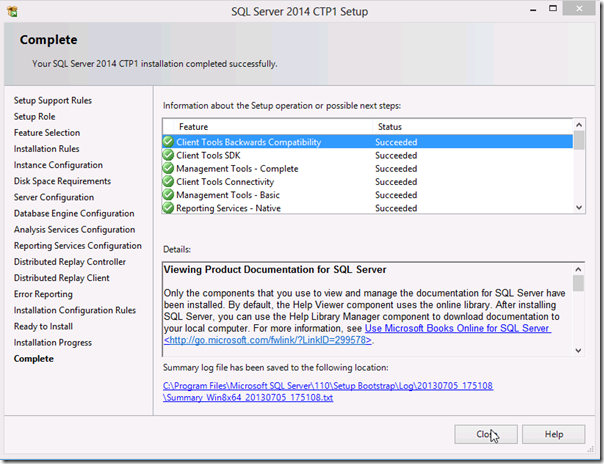This screenshot has width=604, height=464.
Task: Click green check icon beside Management Tools - Complete
Action: coord(168,168)
